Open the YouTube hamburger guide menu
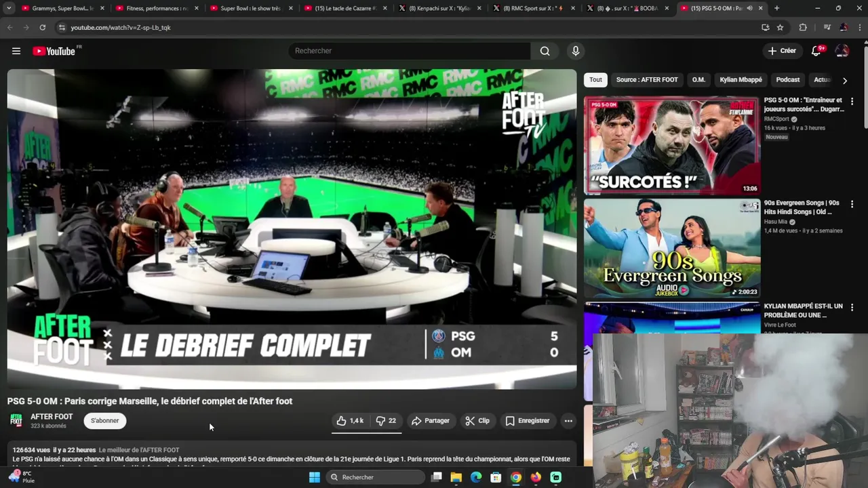This screenshot has width=868, height=488. click(16, 51)
